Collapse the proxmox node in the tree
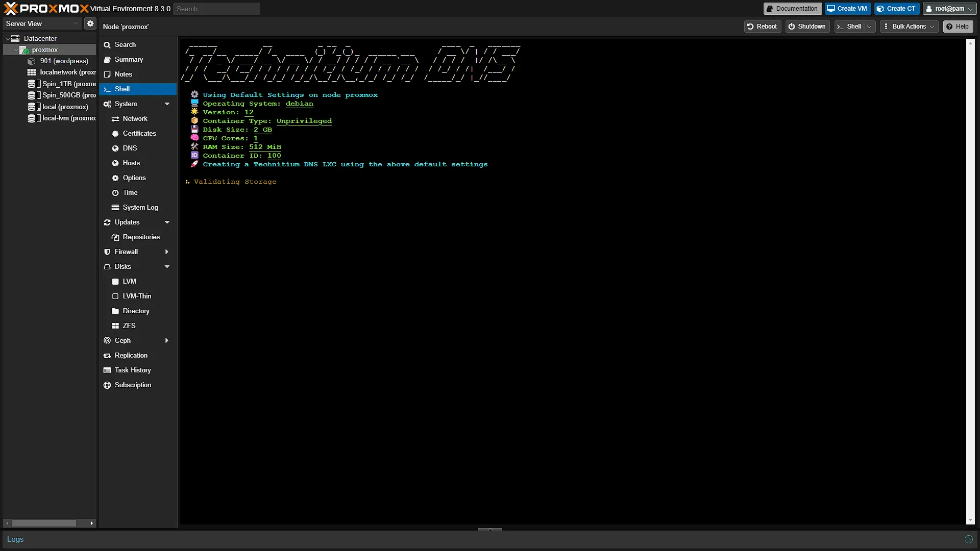Viewport: 980px width, 551px height. coord(15,50)
